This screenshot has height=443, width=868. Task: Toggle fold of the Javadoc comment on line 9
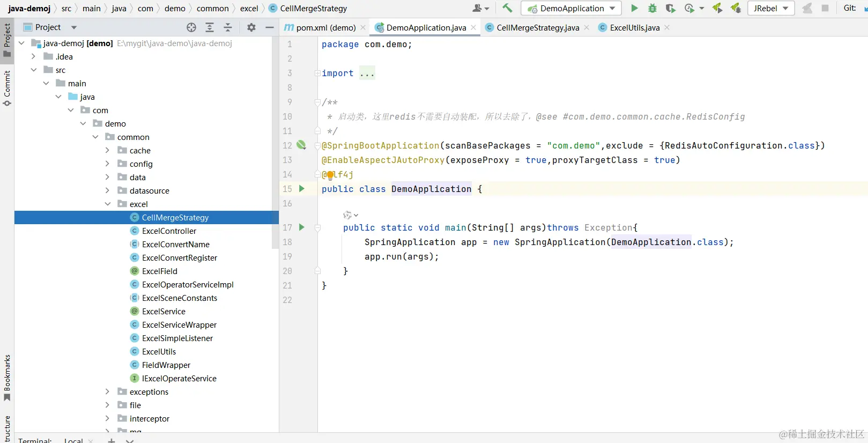click(x=317, y=102)
